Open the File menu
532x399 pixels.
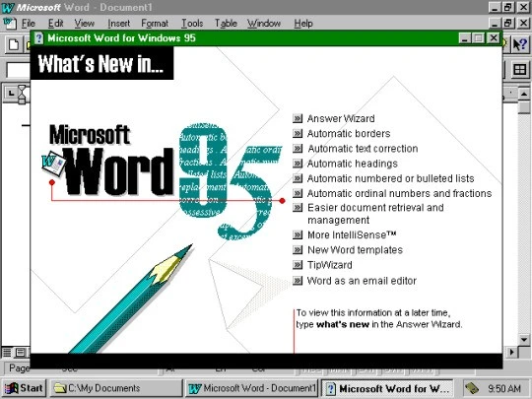pos(29,23)
